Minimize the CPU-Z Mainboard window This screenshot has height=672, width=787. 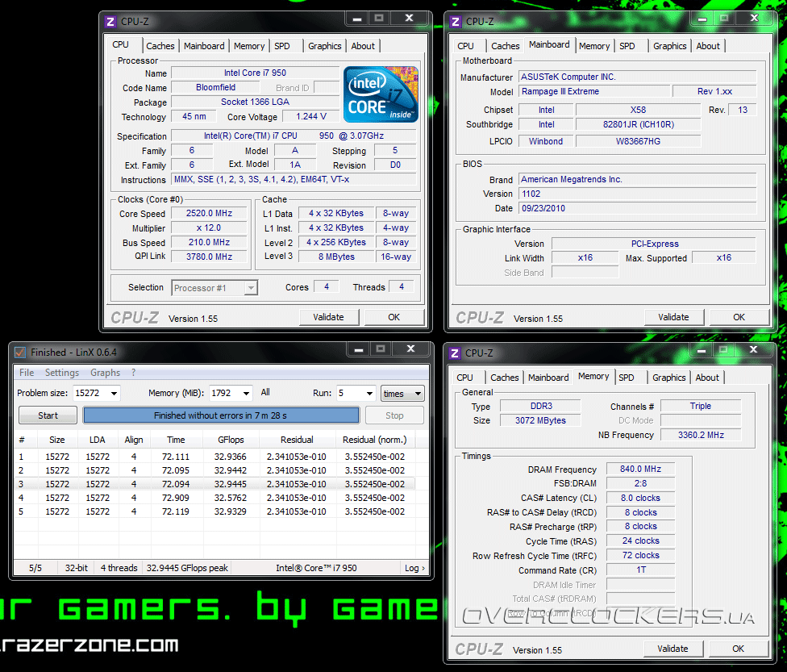[x=702, y=19]
